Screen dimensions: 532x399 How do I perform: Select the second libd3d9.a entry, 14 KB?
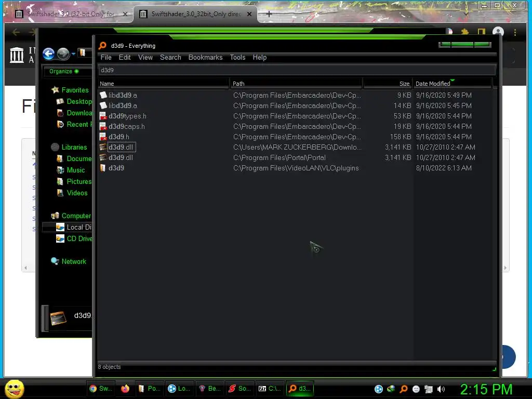click(x=123, y=105)
